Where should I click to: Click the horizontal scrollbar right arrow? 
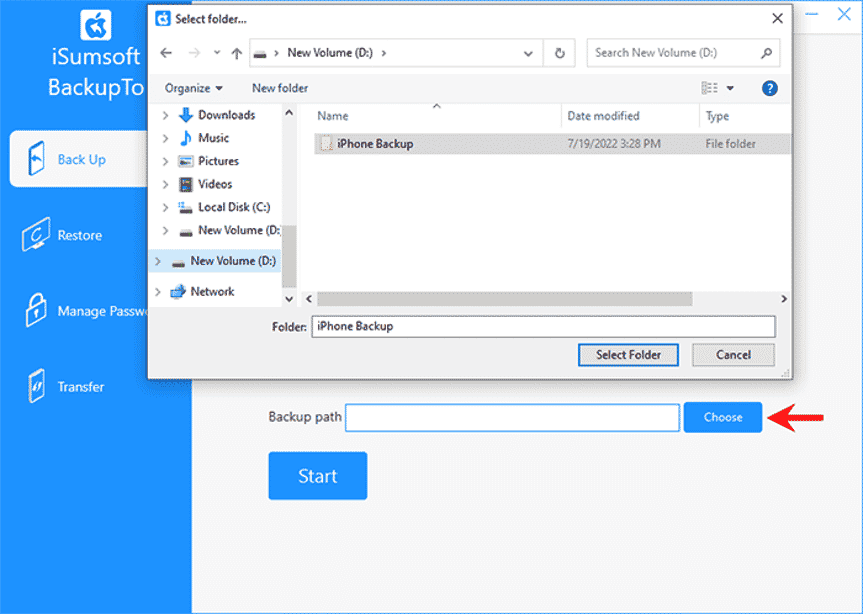click(x=784, y=299)
